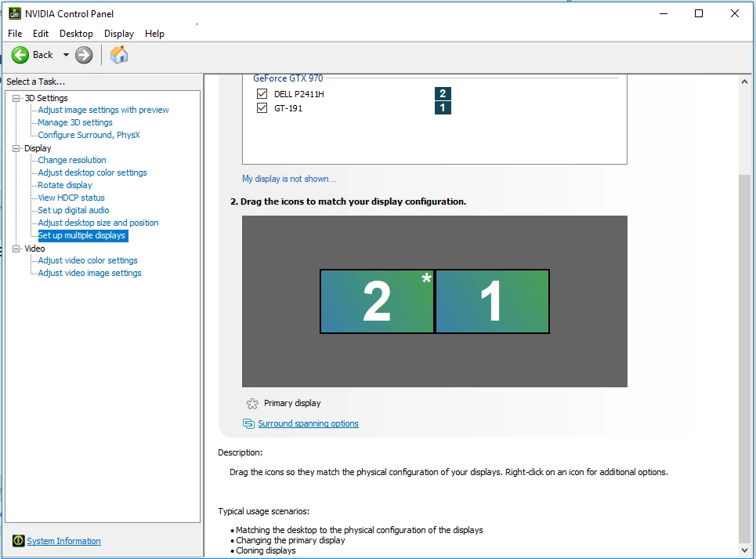Select display 2 tile in the layout area

pyautogui.click(x=377, y=301)
